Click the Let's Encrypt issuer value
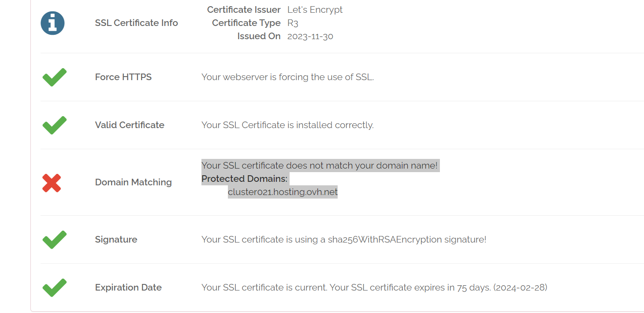The width and height of the screenshot is (644, 313). [x=315, y=10]
